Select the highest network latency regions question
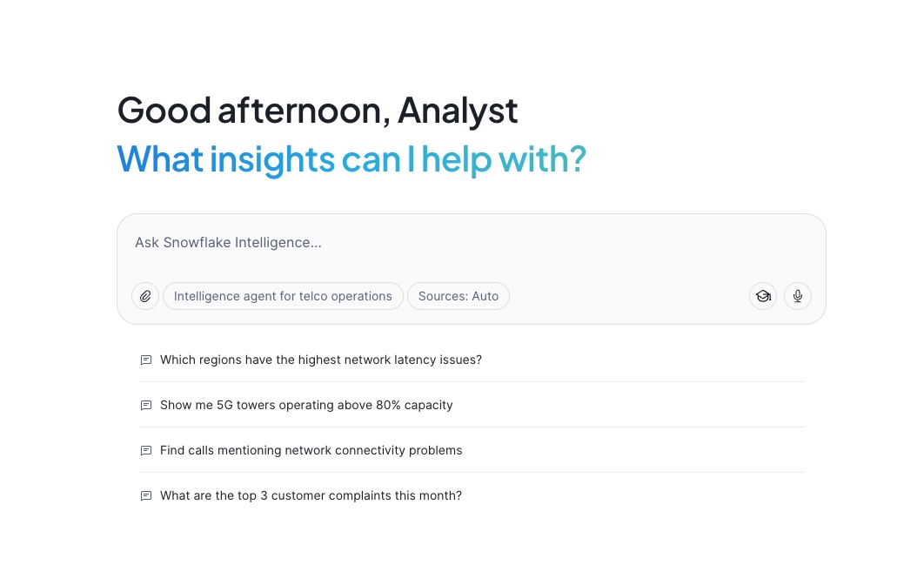The width and height of the screenshot is (924, 572). click(321, 360)
